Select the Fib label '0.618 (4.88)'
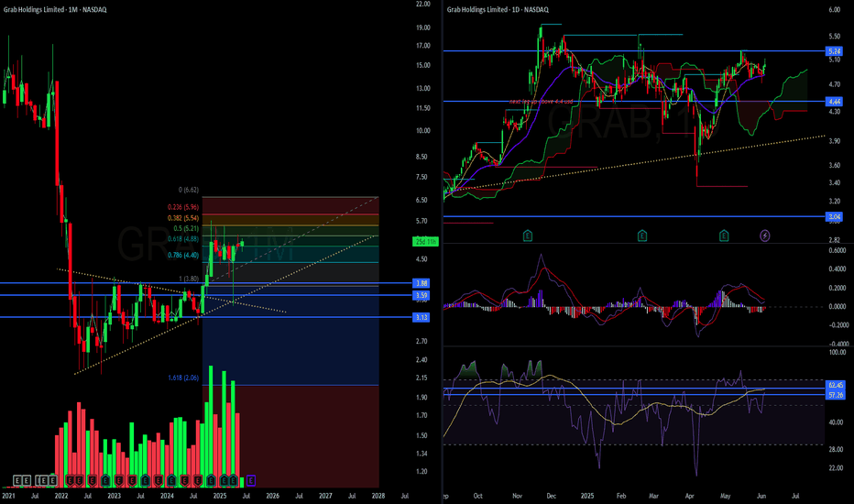Viewport: 854px width, 504px height. pyautogui.click(x=183, y=238)
